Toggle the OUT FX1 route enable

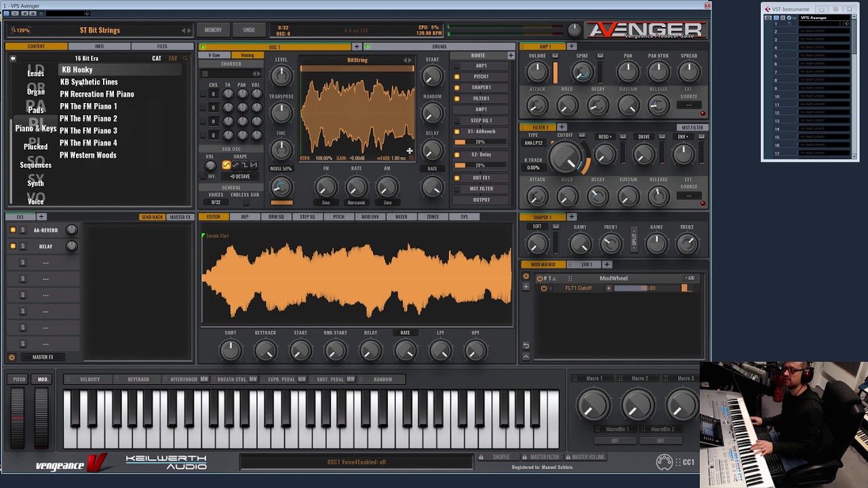coord(456,178)
